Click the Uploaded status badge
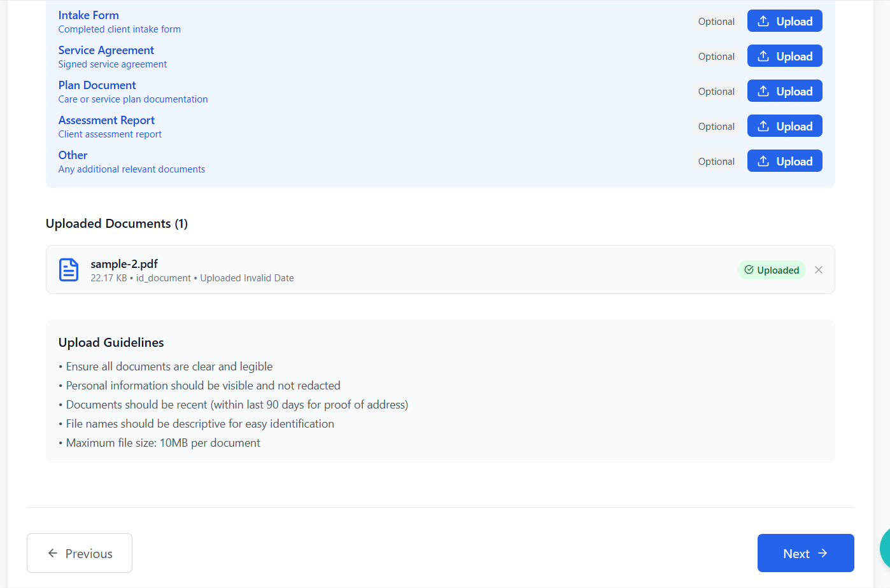The height and width of the screenshot is (588, 890). click(x=772, y=270)
